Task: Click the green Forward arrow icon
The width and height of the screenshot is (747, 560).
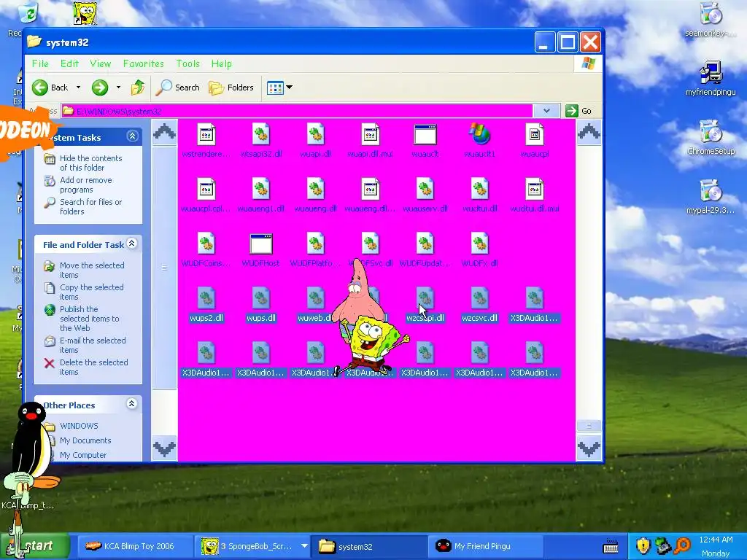Action: pos(99,87)
